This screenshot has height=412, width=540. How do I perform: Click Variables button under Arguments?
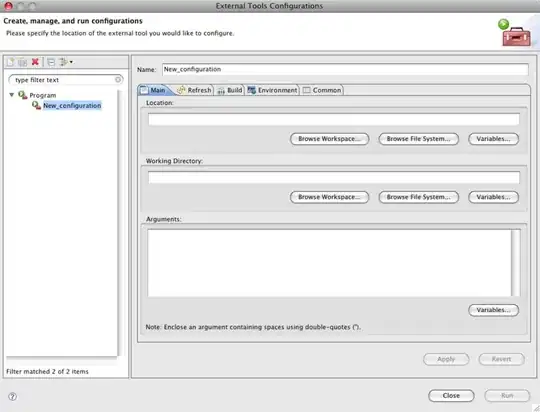tap(493, 310)
